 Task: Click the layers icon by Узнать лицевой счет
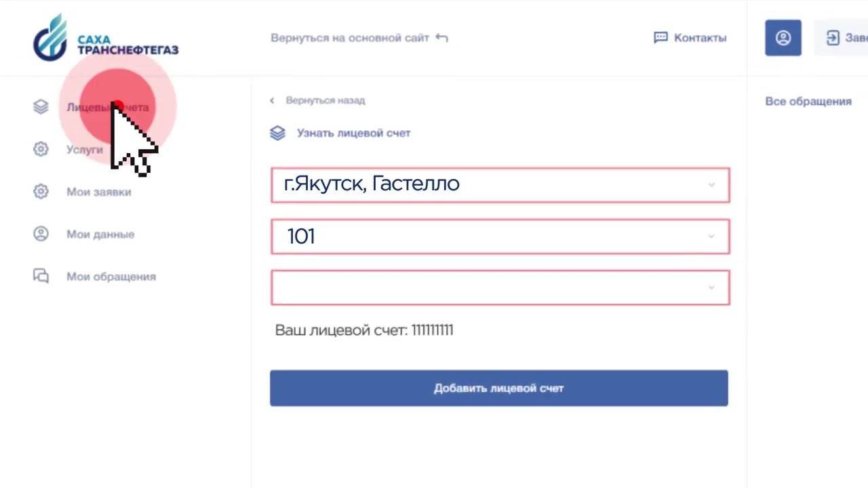tap(277, 133)
